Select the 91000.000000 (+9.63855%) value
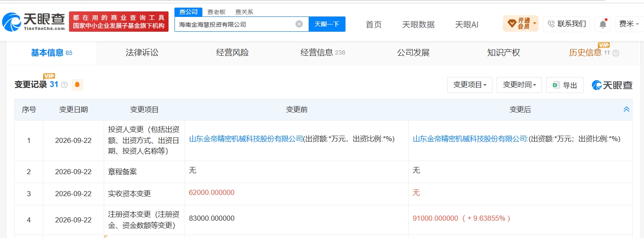The height and width of the screenshot is (238, 644). point(462,219)
